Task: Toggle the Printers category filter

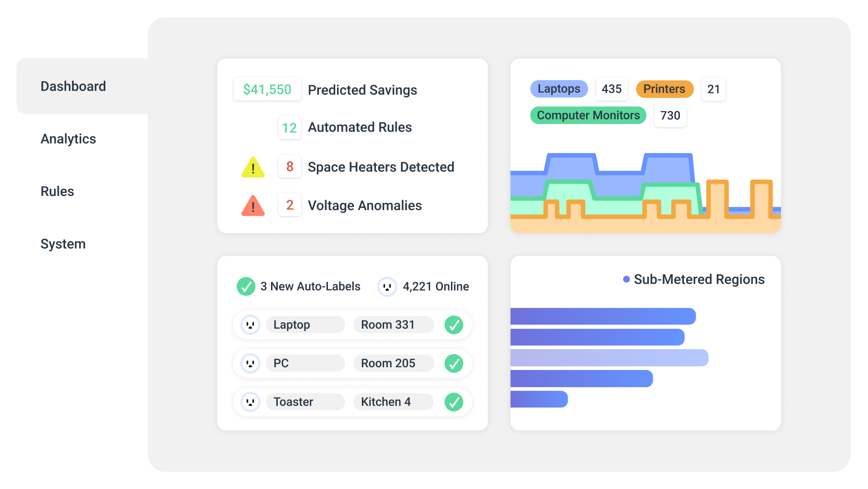Action: pyautogui.click(x=664, y=89)
